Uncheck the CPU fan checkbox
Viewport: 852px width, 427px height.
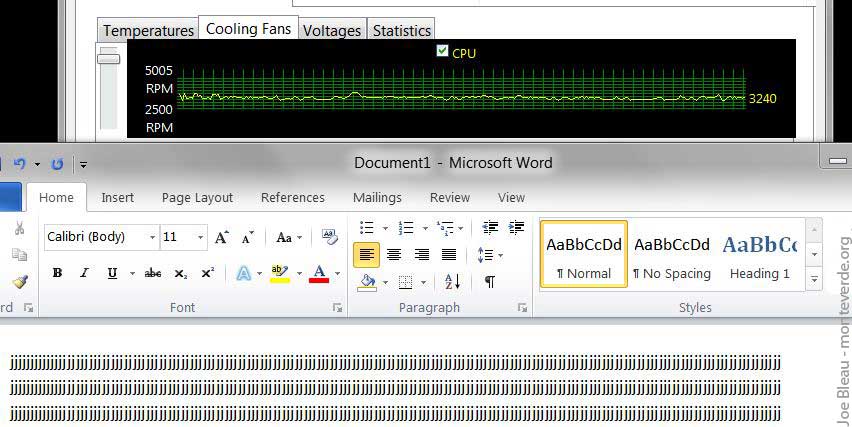[442, 51]
